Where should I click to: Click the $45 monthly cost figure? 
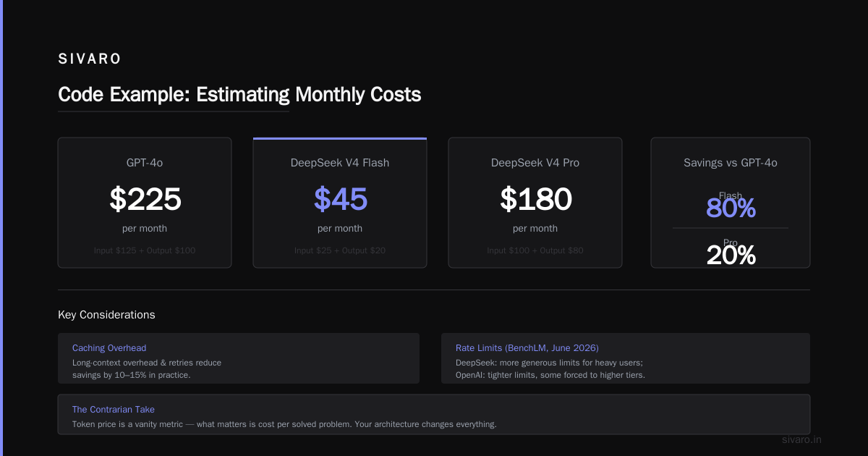[x=340, y=199]
